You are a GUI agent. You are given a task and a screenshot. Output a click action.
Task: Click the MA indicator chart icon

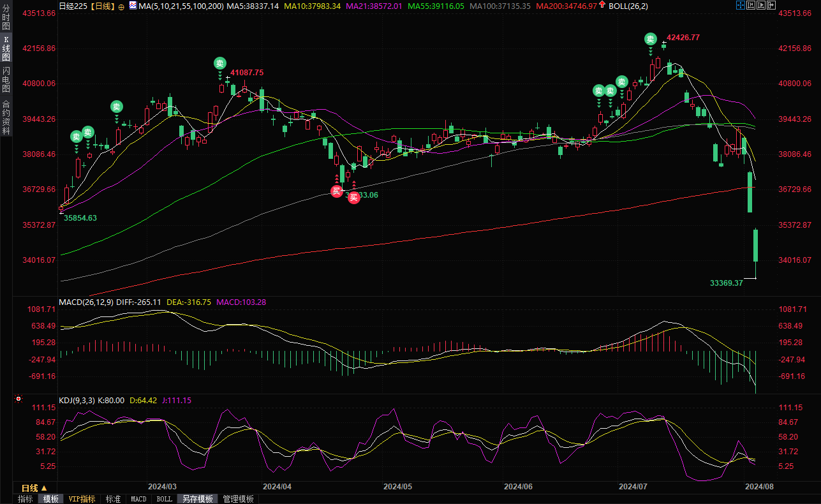[x=132, y=6]
